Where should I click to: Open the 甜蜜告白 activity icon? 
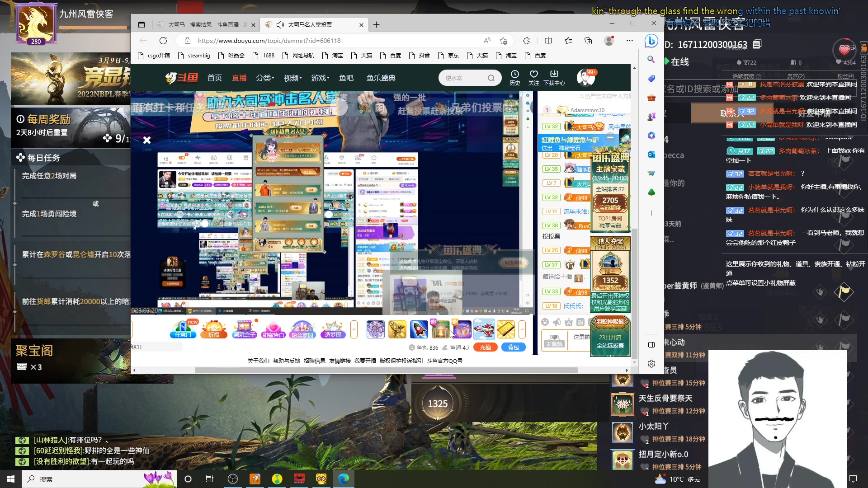[273, 329]
